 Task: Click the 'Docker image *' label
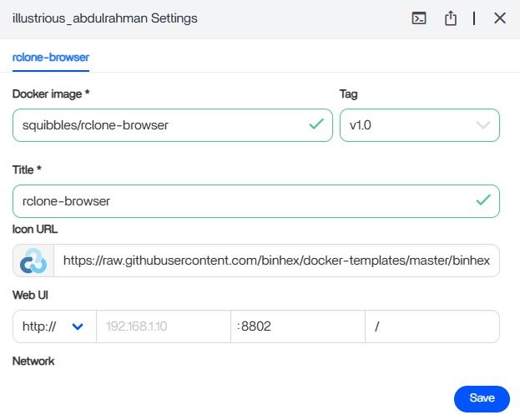pyautogui.click(x=51, y=94)
